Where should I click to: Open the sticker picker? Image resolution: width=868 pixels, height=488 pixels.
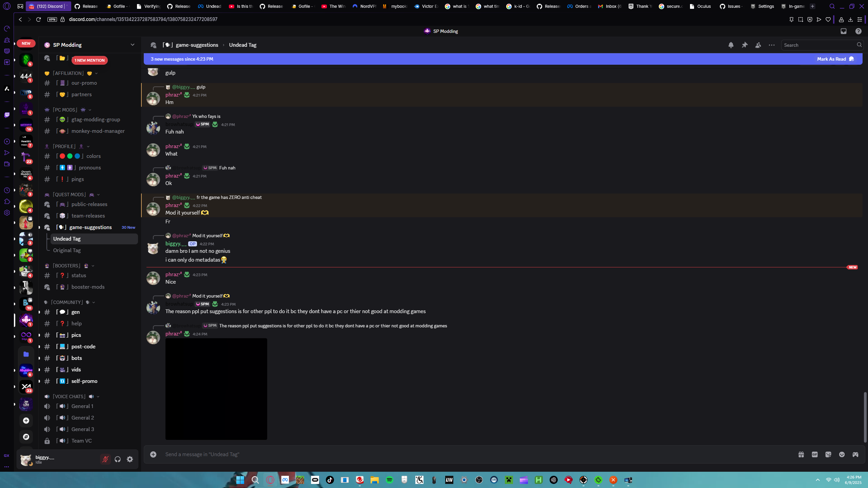828,454
